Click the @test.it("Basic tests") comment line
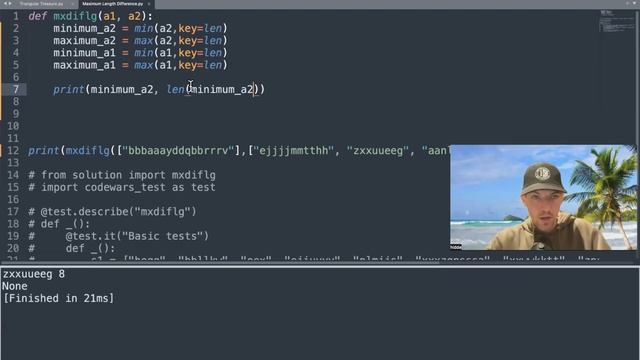This screenshot has width=640, height=360. 119,236
